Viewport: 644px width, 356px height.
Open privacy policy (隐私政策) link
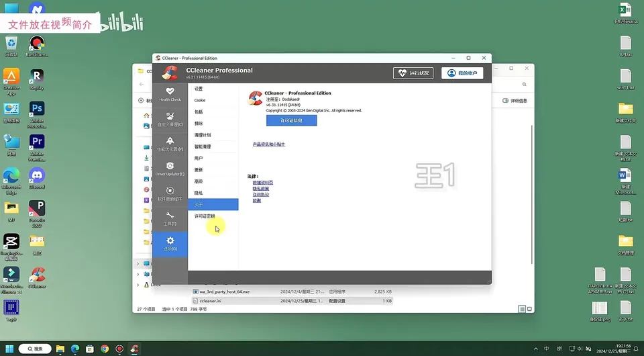261,189
